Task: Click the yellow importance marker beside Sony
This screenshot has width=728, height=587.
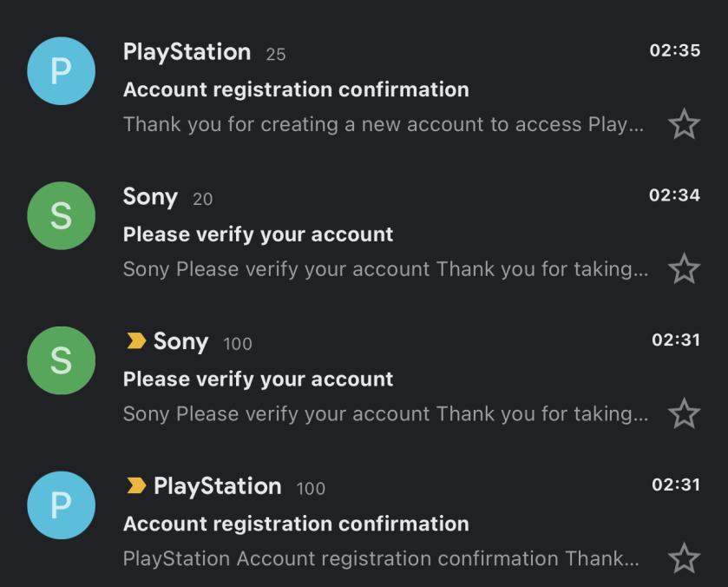Action: coord(136,340)
